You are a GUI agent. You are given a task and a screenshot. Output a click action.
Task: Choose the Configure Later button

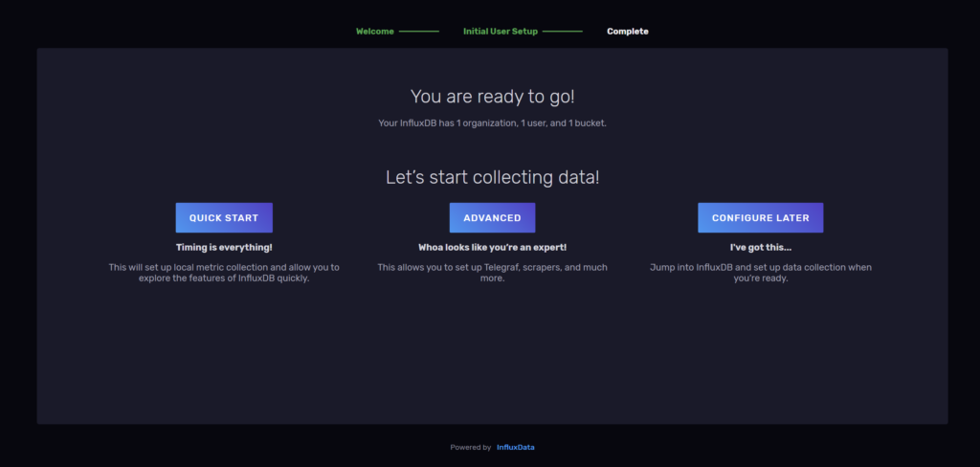[760, 217]
